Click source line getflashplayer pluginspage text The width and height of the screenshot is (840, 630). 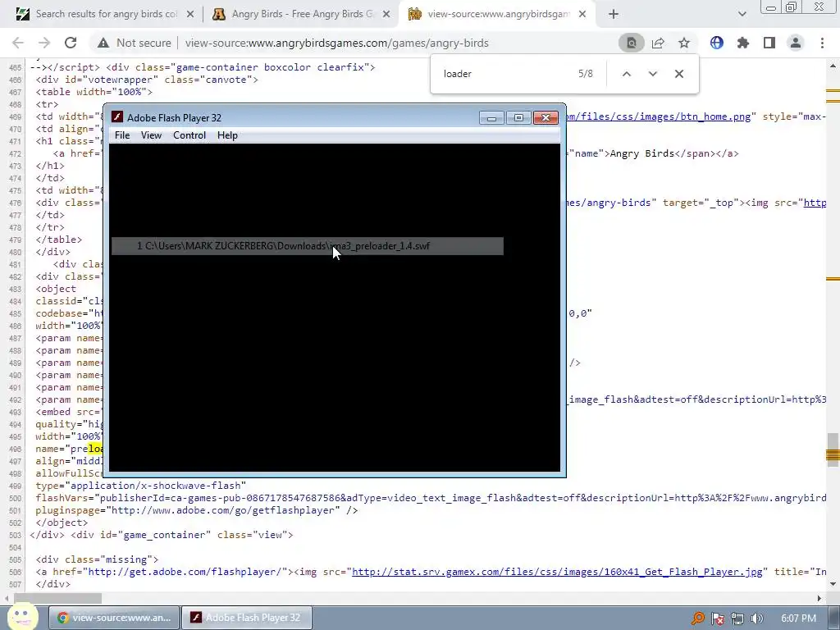coord(197,510)
